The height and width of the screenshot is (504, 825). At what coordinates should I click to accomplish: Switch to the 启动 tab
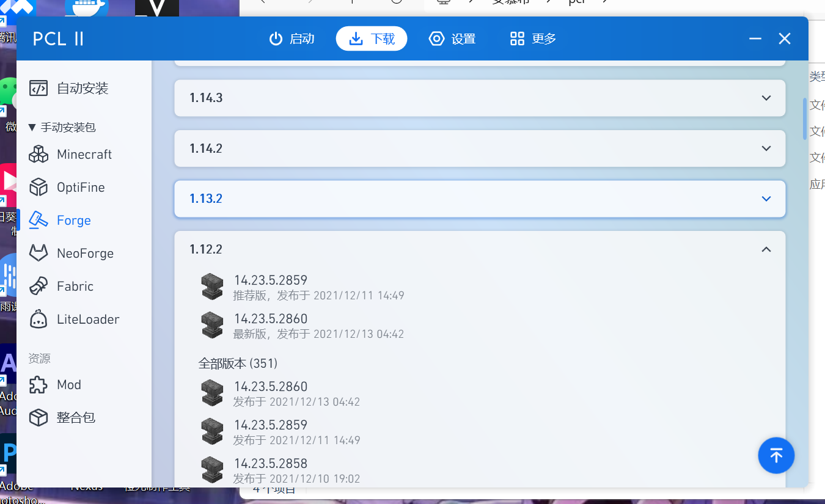pos(292,39)
